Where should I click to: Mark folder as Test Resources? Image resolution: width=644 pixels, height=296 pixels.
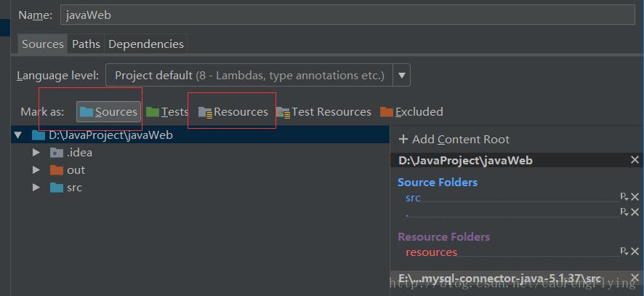pyautogui.click(x=323, y=112)
